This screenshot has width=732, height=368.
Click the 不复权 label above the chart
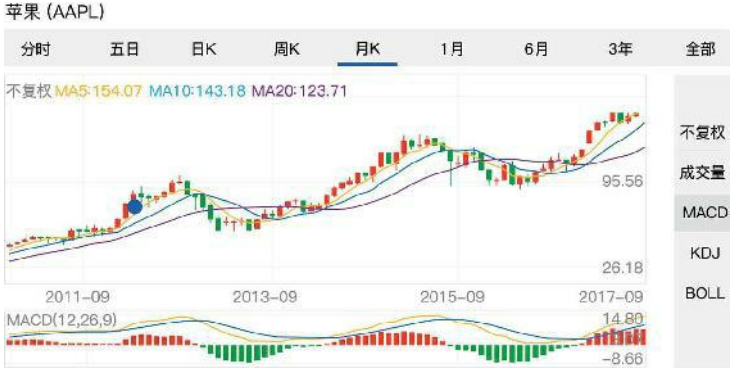[x=28, y=91]
